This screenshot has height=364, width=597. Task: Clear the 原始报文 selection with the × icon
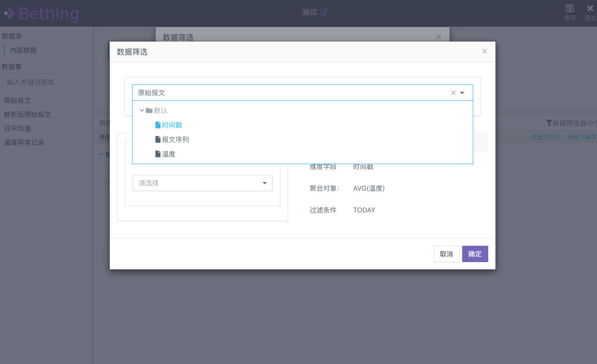click(453, 93)
